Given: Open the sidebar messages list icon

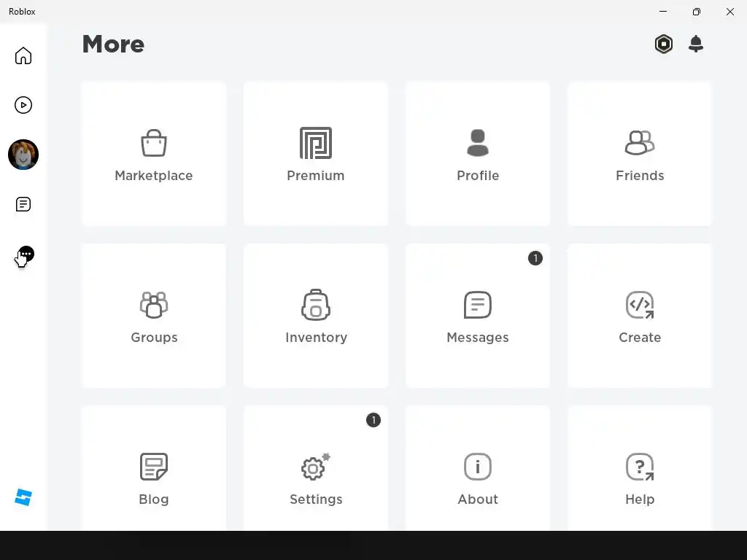Looking at the screenshot, I should pos(23,204).
